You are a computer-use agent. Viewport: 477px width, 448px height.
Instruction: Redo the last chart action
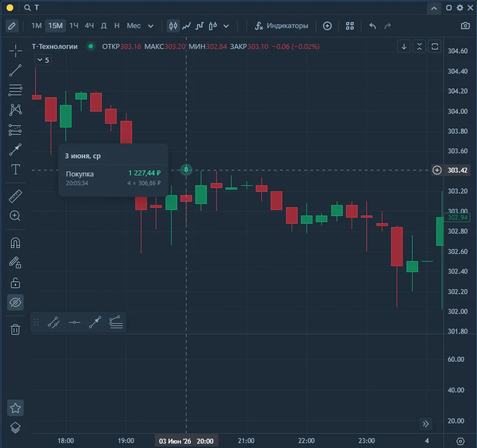point(387,26)
